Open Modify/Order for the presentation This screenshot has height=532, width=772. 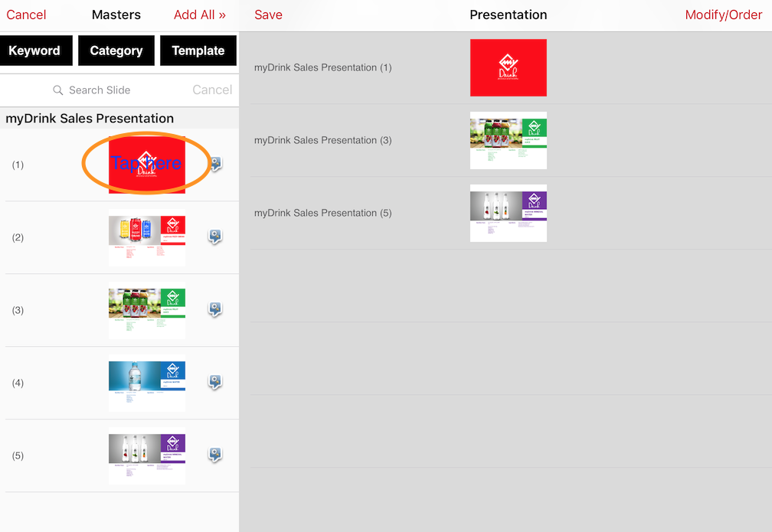pyautogui.click(x=723, y=15)
